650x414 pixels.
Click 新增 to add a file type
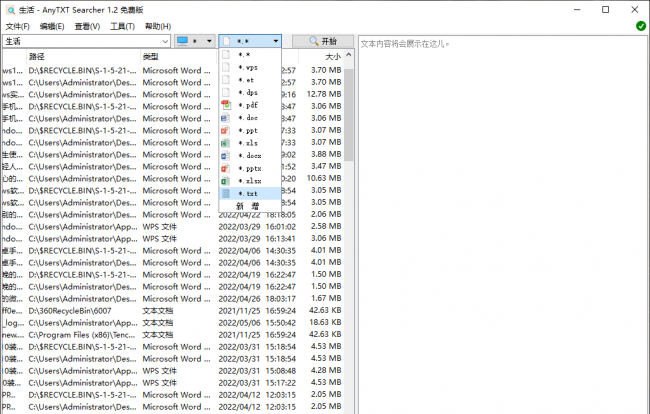pyautogui.click(x=248, y=206)
